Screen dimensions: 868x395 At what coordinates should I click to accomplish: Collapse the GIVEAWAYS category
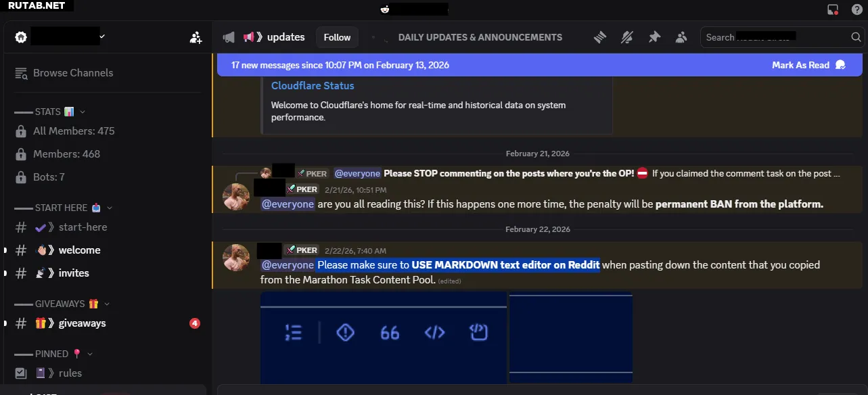[x=107, y=304]
